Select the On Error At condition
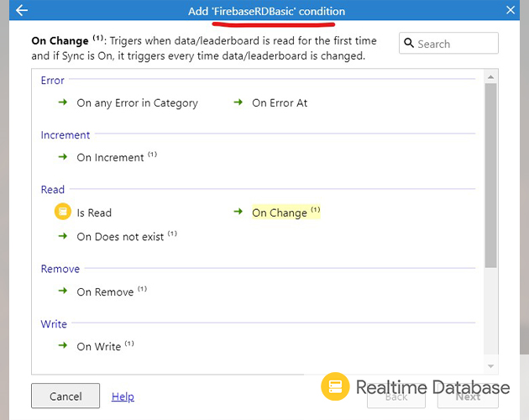Image resolution: width=529 pixels, height=420 pixels. [x=280, y=102]
